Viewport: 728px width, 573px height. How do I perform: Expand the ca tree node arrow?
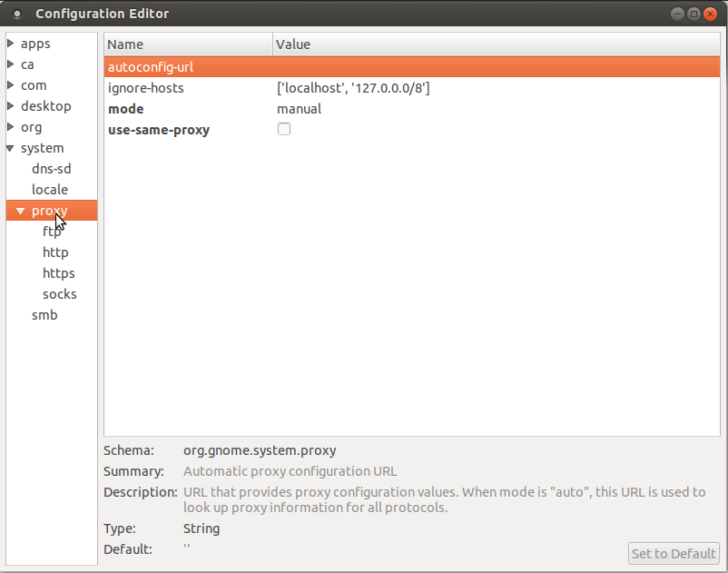tap(11, 64)
